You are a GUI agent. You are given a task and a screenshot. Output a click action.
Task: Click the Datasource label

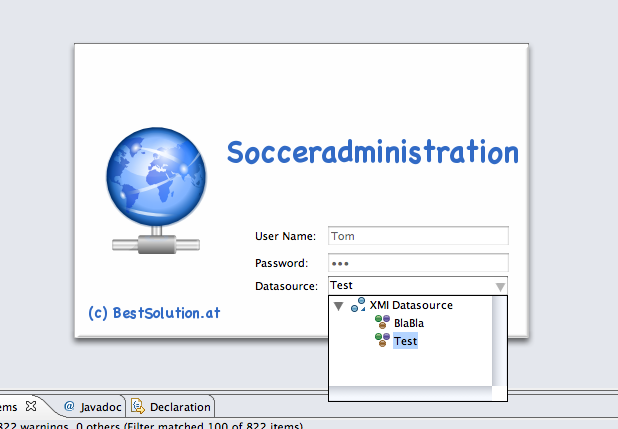(x=286, y=286)
